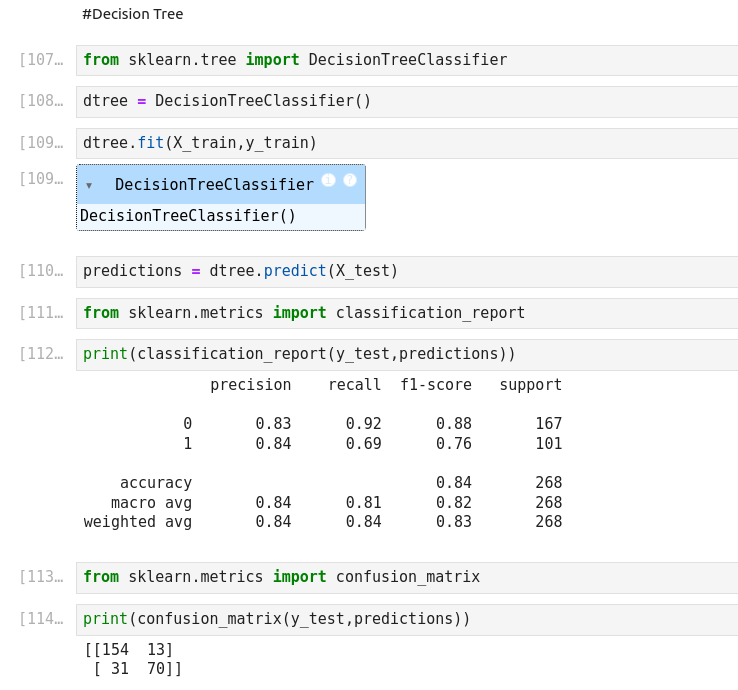Screen dimensions: 738x690
Task: Click the #Decision Tree markdown heading
Action: (x=133, y=14)
